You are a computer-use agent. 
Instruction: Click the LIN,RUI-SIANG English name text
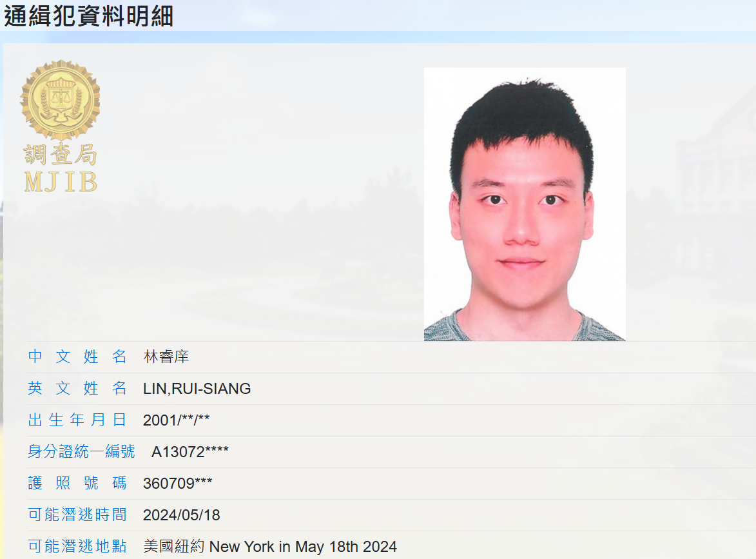pyautogui.click(x=197, y=388)
